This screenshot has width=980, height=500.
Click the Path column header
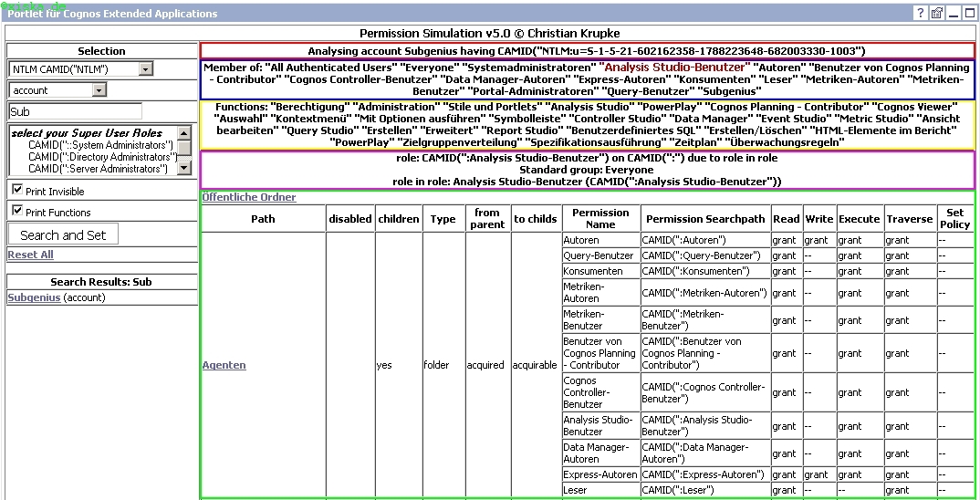[x=263, y=219]
